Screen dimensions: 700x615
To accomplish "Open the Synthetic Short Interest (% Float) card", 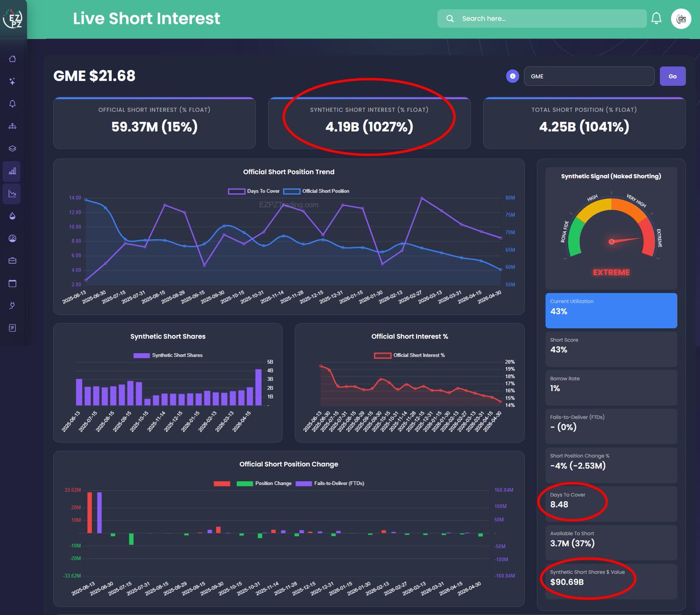I will pyautogui.click(x=369, y=123).
